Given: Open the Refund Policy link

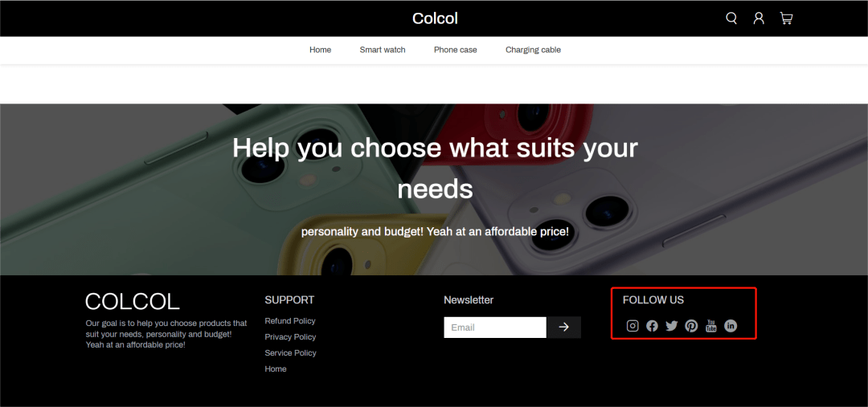Looking at the screenshot, I should point(290,321).
